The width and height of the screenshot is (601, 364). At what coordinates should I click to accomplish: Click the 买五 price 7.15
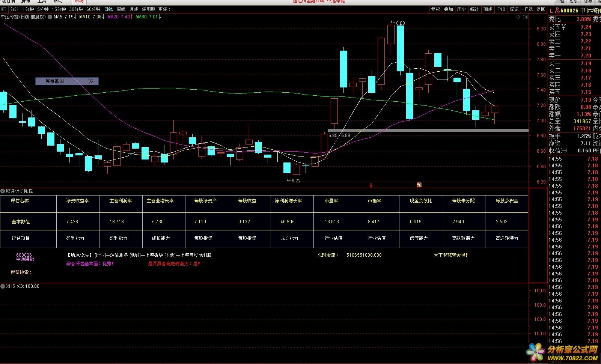click(586, 92)
